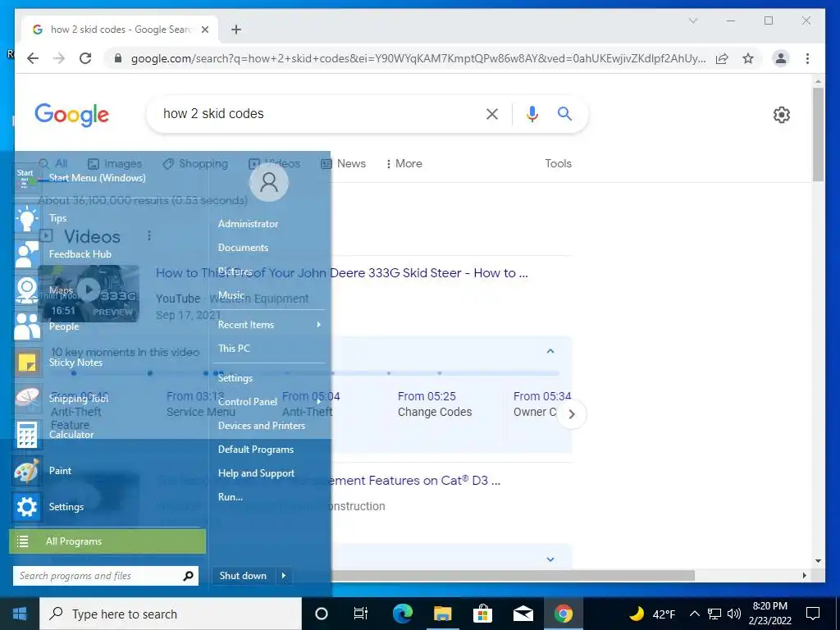Screen dimensions: 840x630
Task: Open the People app in Start menu
Action: pos(27,326)
